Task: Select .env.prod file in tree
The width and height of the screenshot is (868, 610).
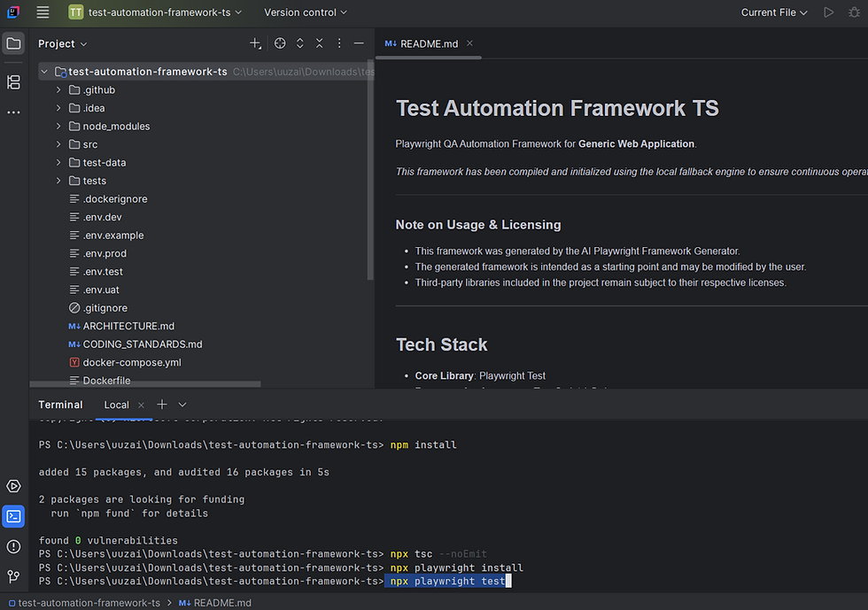Action: coord(98,253)
